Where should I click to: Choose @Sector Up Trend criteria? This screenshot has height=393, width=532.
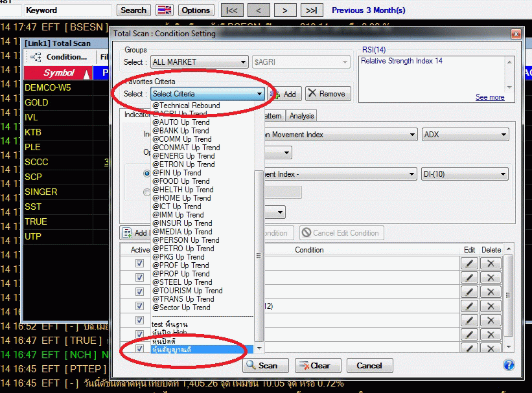181,308
